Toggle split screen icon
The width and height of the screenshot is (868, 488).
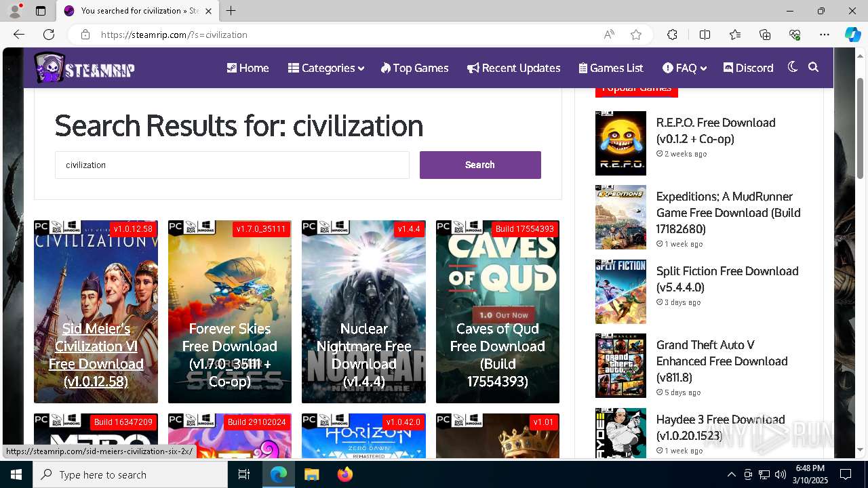click(x=705, y=35)
